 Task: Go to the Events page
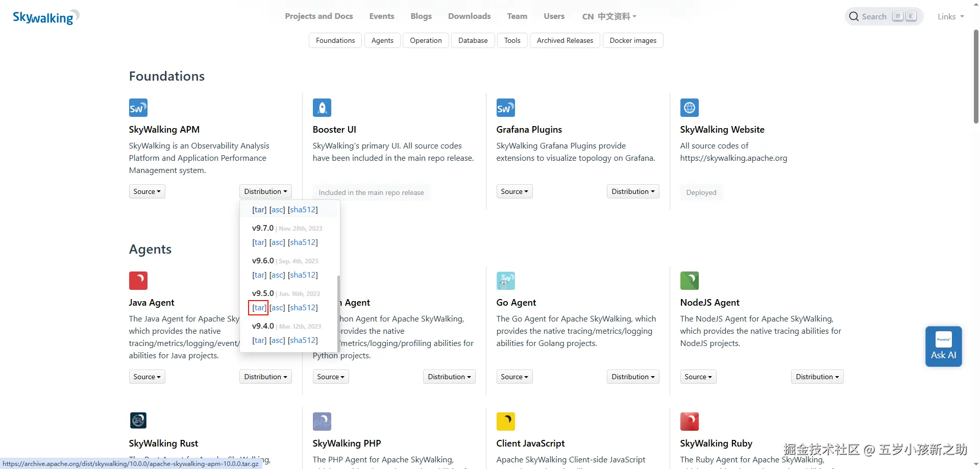382,16
